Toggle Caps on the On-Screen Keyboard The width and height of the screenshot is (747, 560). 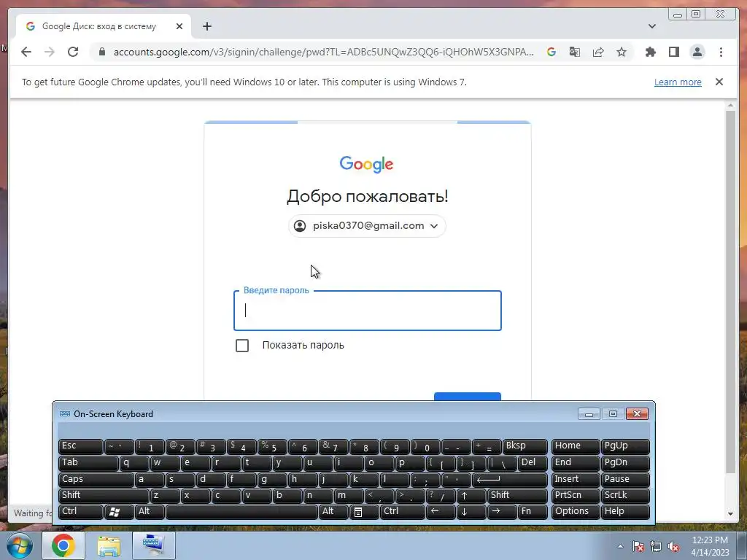(x=96, y=479)
